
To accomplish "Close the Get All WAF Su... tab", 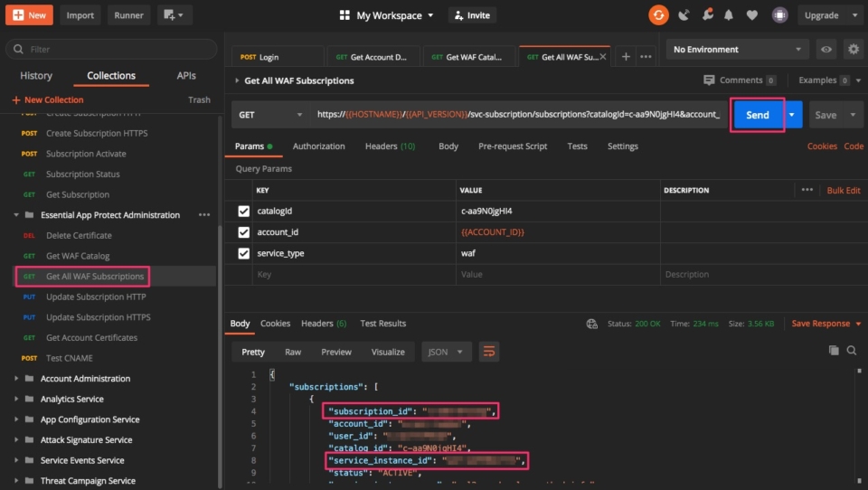I will tap(603, 56).
